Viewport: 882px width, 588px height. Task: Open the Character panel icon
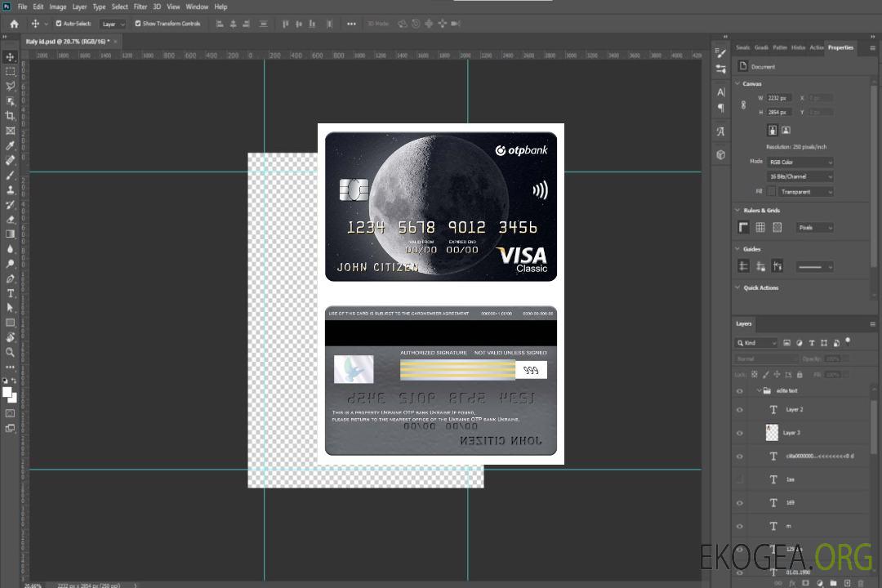tap(721, 92)
